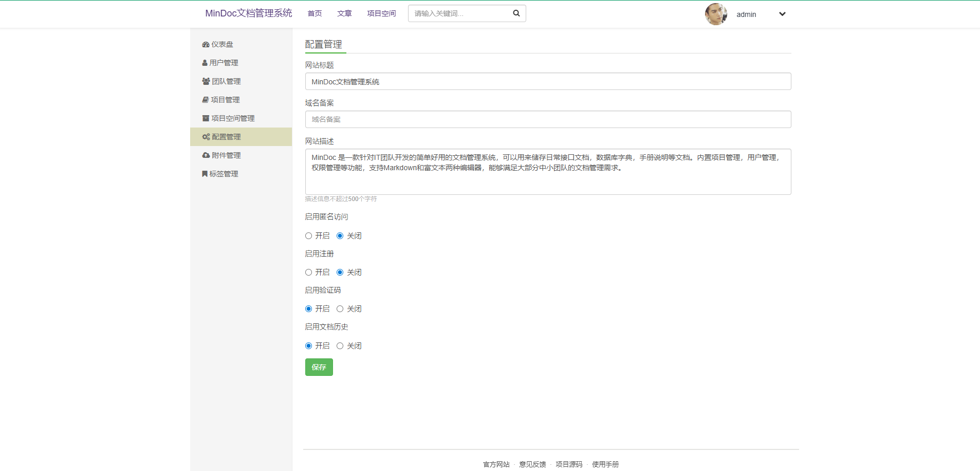Click the tag management bookmark icon

pos(205,174)
